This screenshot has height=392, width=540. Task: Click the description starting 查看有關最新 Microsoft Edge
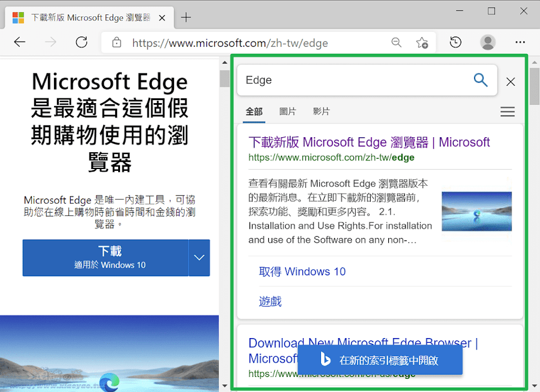point(340,212)
